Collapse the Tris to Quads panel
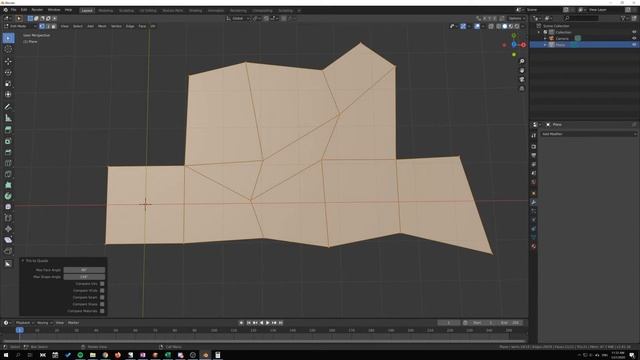This screenshot has height=360, width=640. 23,260
